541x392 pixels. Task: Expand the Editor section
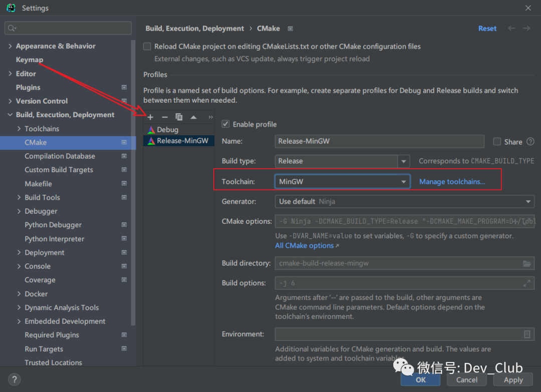[x=10, y=74]
